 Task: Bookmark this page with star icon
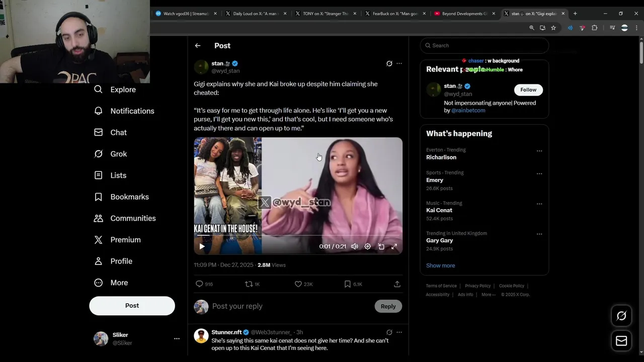[553, 28]
